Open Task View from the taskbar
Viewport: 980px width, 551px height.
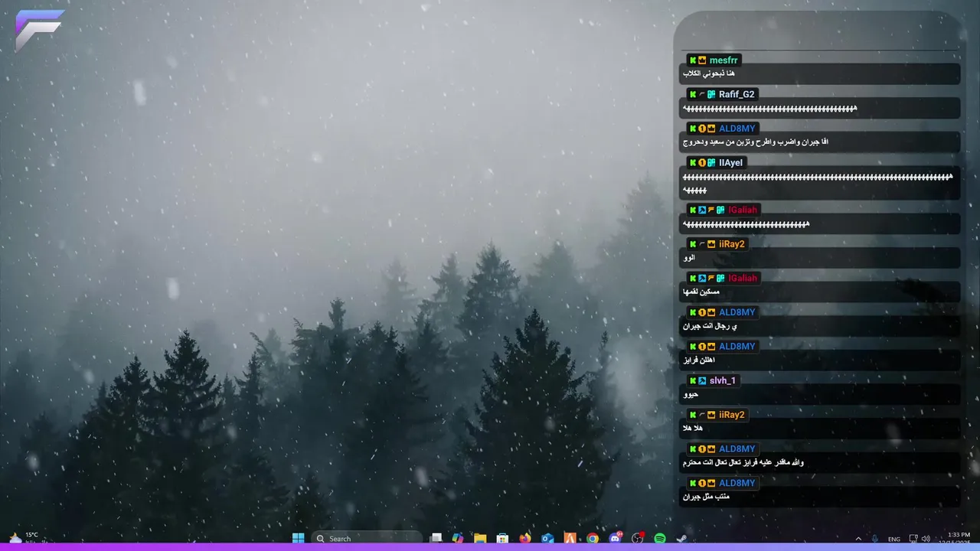pyautogui.click(x=436, y=538)
